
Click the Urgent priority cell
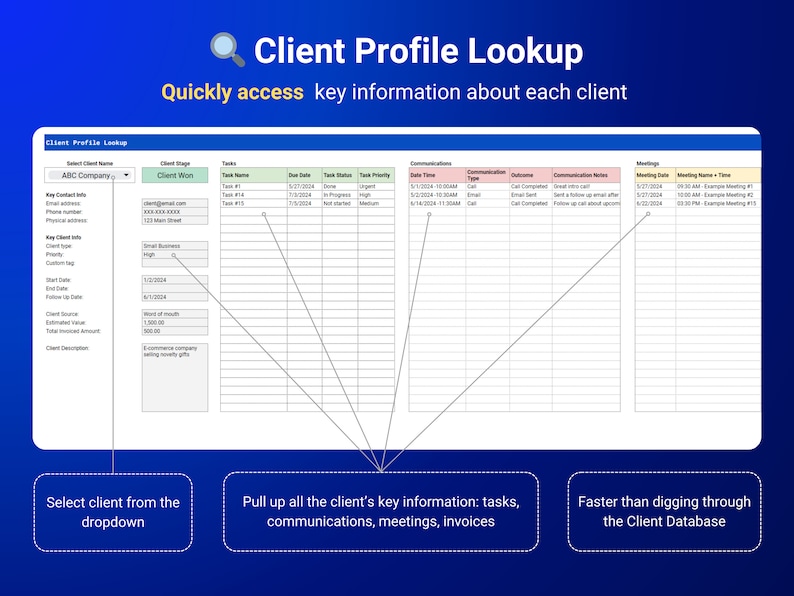tap(376, 186)
